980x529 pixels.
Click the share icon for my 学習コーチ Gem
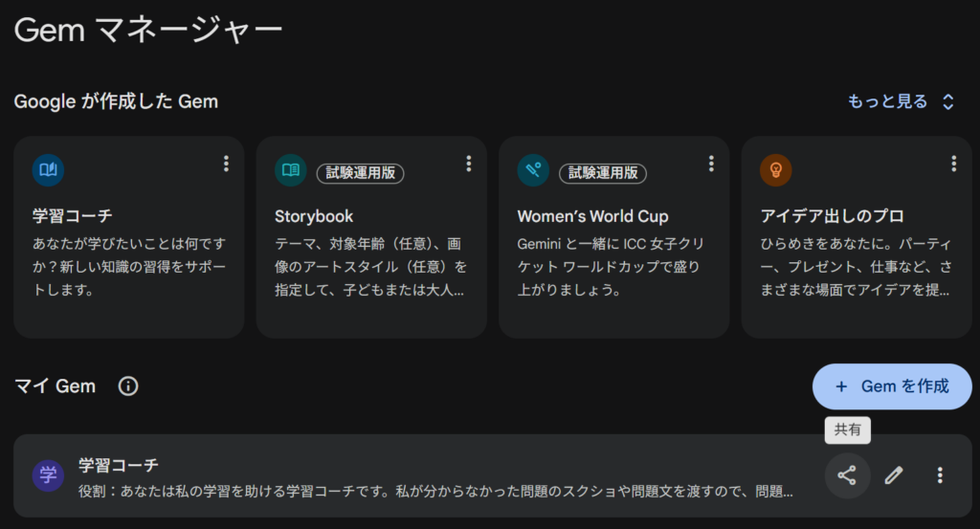tap(847, 475)
